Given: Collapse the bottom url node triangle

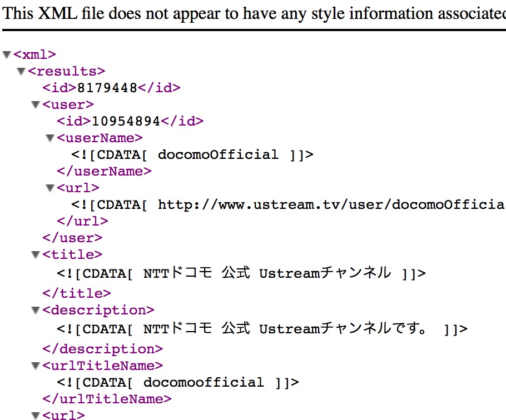Looking at the screenshot, I should [36, 415].
